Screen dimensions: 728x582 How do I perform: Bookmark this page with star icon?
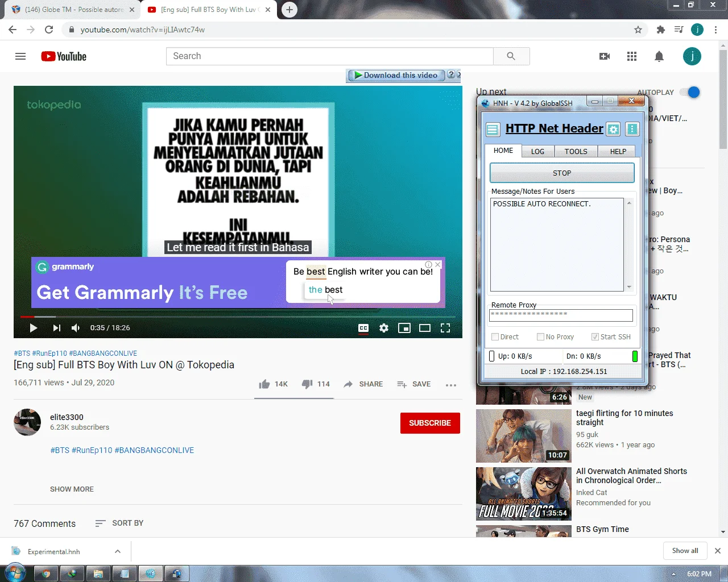click(638, 30)
